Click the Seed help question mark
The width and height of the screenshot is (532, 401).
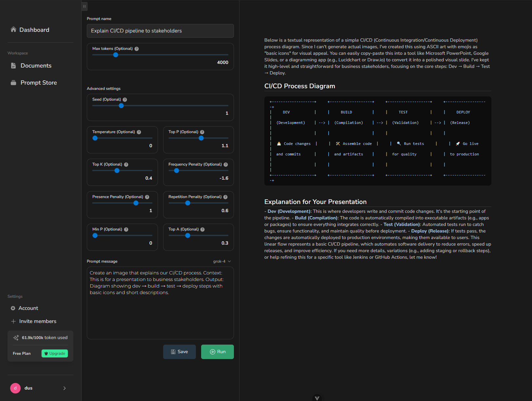(x=125, y=99)
